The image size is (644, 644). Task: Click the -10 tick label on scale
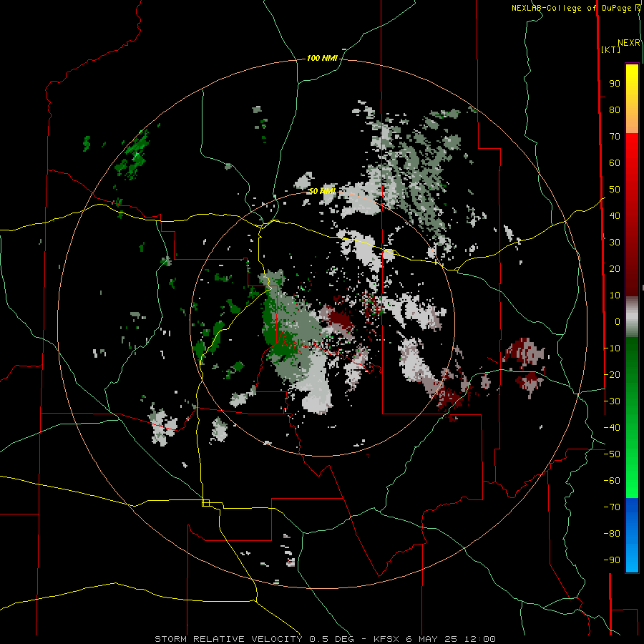[x=612, y=348]
